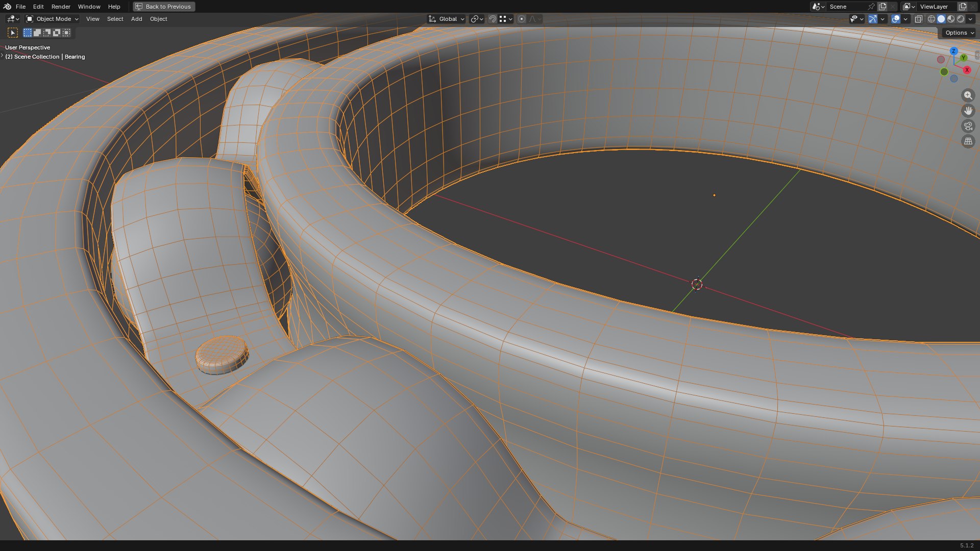The height and width of the screenshot is (551, 980).
Task: Switch to material preview shading
Action: click(x=951, y=19)
